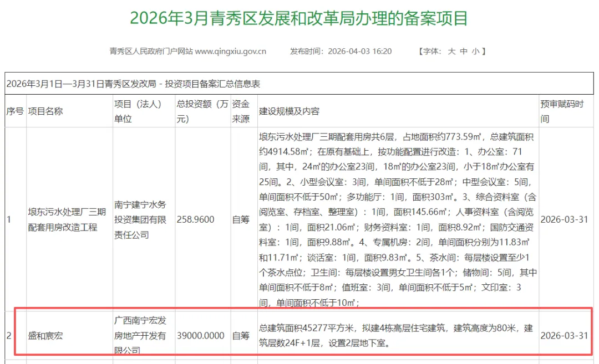Select the 南宁建宁水务投资集团有限责任公司 cell

coord(141,219)
